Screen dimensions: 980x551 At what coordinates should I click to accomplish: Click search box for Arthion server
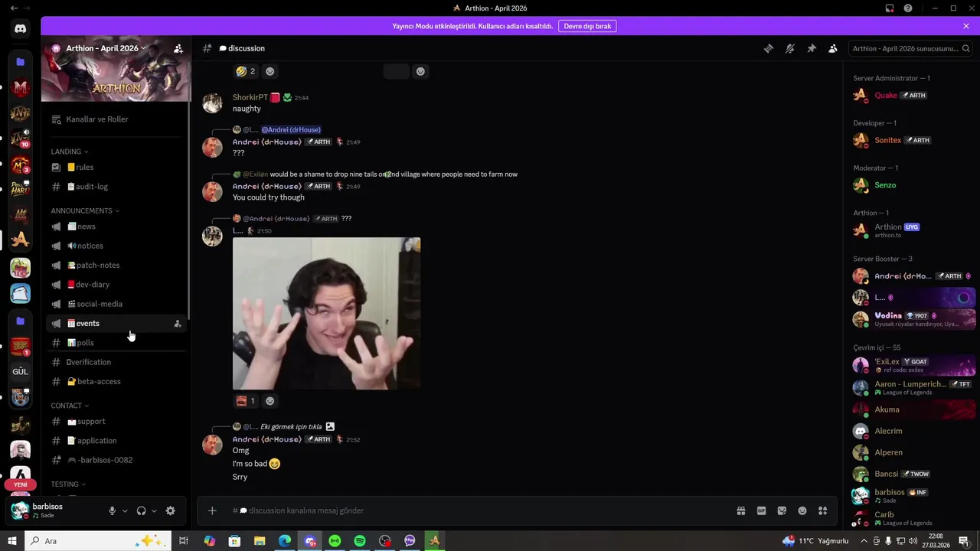pos(911,48)
